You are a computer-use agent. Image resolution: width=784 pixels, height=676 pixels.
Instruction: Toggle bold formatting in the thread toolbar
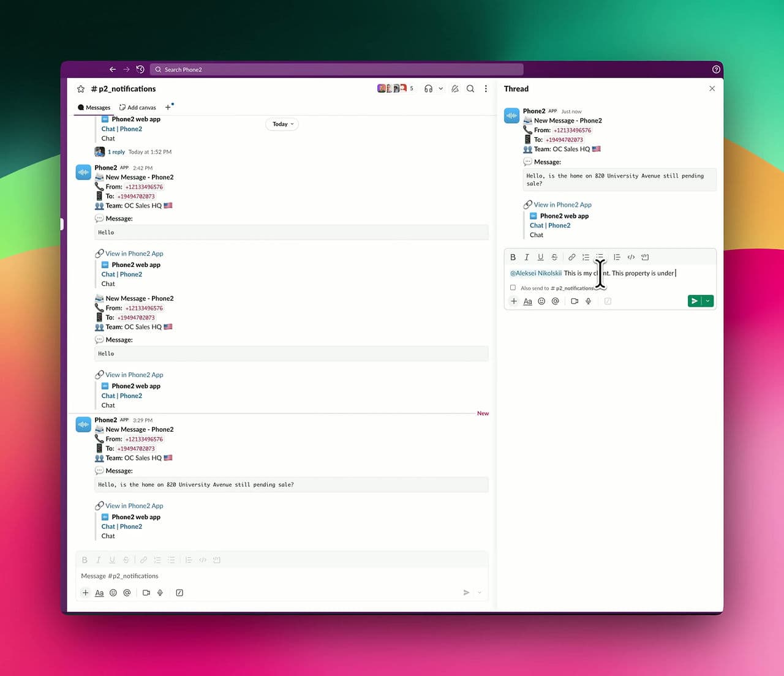point(513,257)
